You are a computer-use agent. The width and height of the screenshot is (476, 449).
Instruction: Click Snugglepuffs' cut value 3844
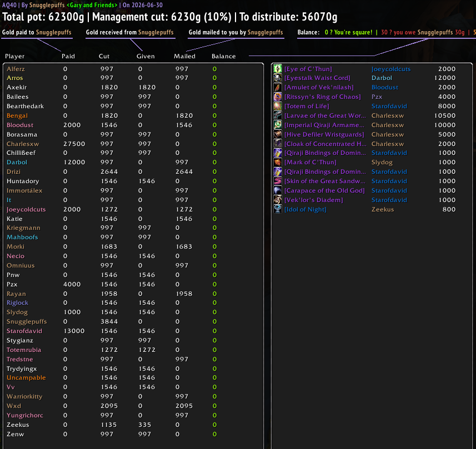[x=109, y=321]
